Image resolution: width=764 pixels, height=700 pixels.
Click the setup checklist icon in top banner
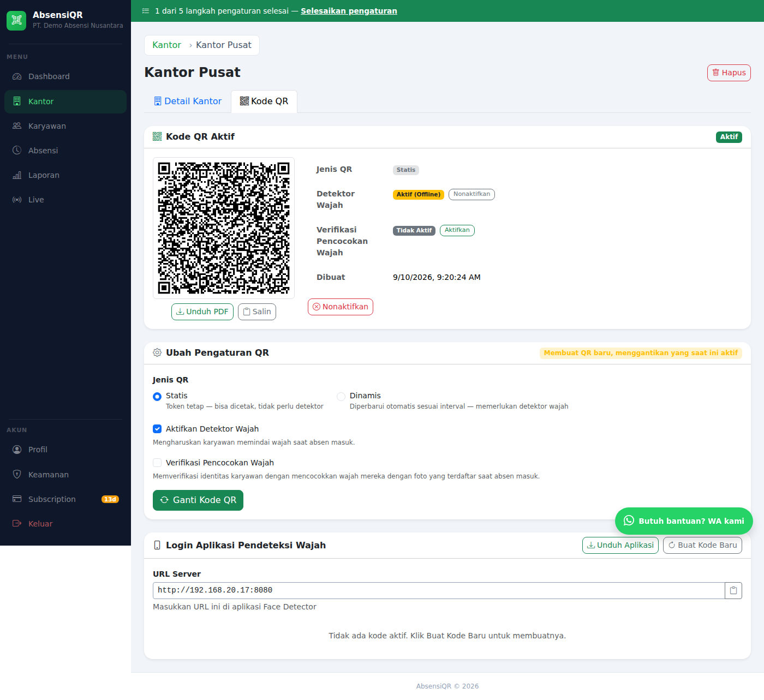146,11
